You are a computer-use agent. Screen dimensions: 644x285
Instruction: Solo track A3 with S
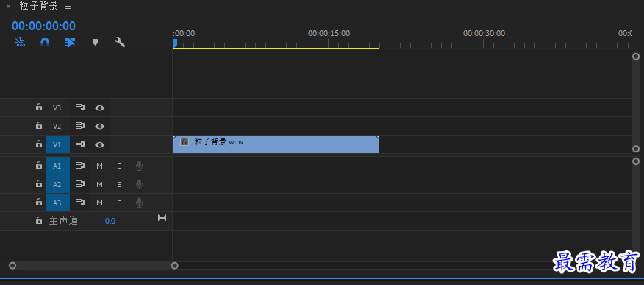pos(120,203)
